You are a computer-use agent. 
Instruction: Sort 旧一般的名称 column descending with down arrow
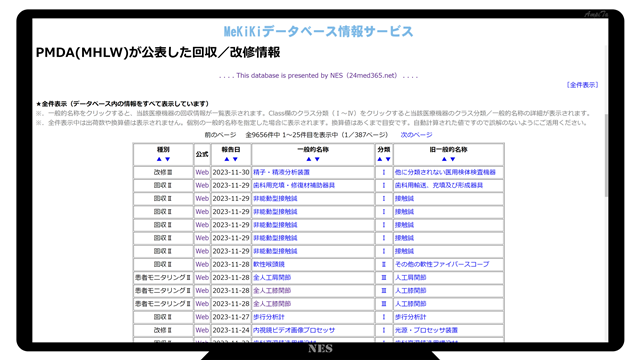(452, 159)
